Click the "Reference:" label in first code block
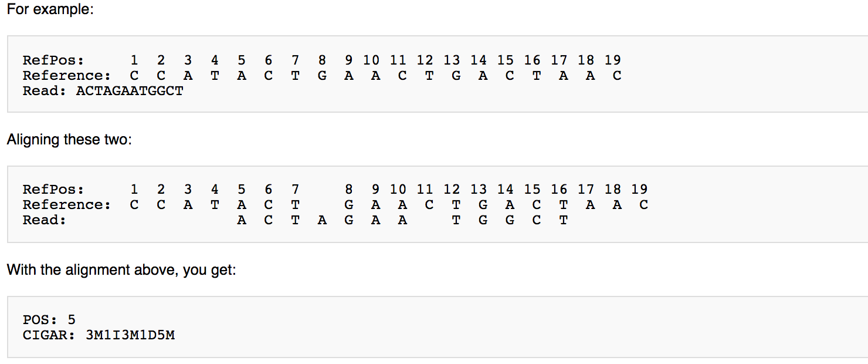 point(67,76)
